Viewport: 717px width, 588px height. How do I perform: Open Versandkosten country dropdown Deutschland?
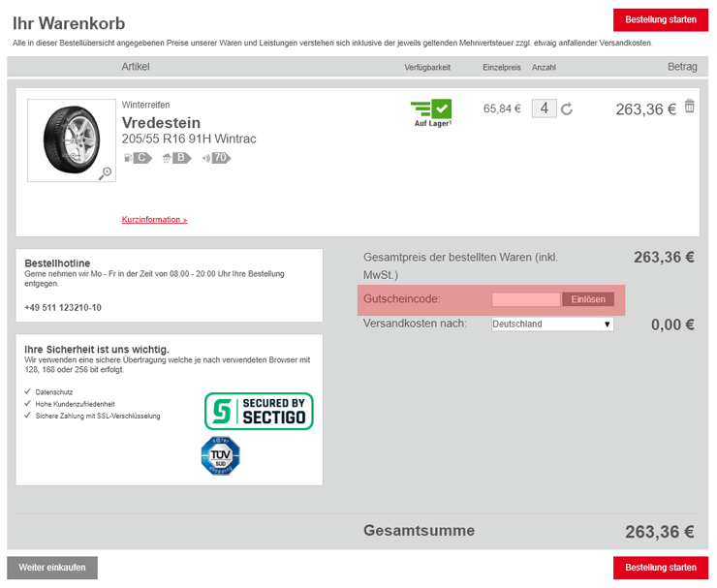click(x=552, y=325)
